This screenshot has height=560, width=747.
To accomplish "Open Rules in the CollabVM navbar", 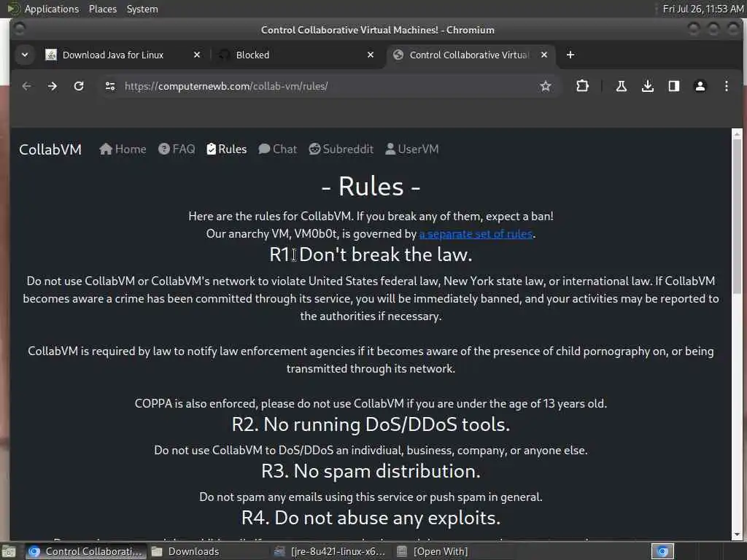I will (x=227, y=149).
